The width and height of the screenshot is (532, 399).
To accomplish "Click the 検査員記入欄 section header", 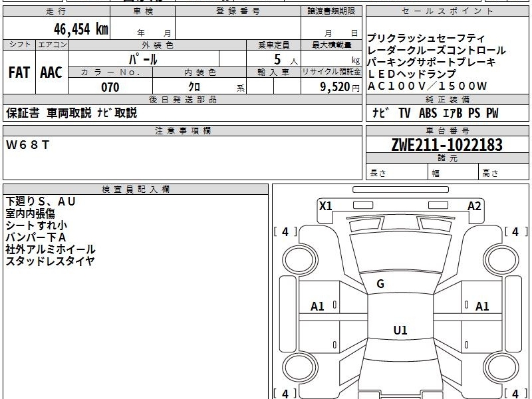I will (136, 190).
